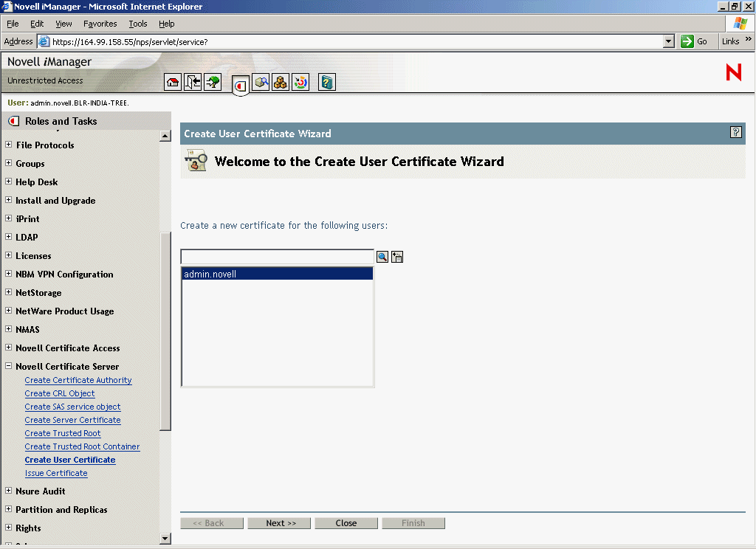Expand the NBM VPN Configuration role
Image resolution: width=756 pixels, height=549 pixels.
(8, 273)
